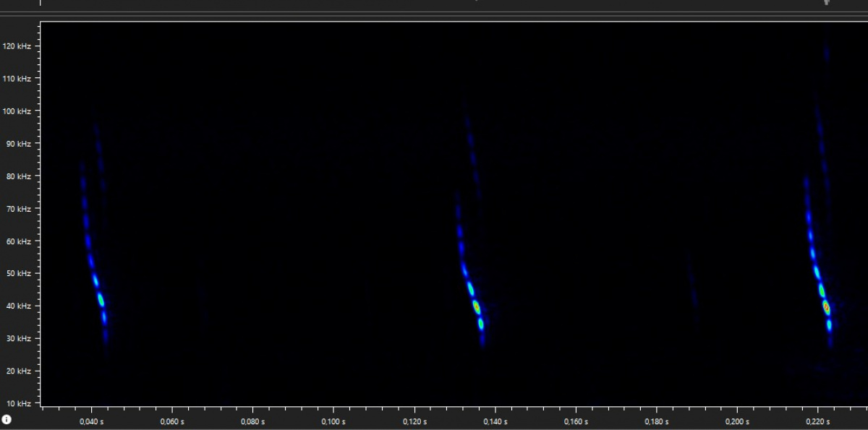Screen dimensions: 868x430
Task: Click the info icon in bottom-left corner
Action: pyautogui.click(x=7, y=419)
